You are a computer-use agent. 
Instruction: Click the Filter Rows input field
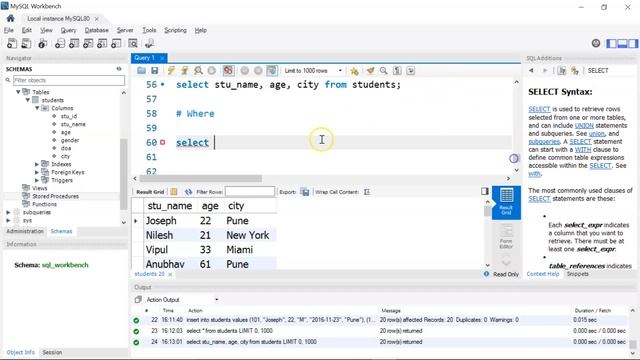point(250,191)
